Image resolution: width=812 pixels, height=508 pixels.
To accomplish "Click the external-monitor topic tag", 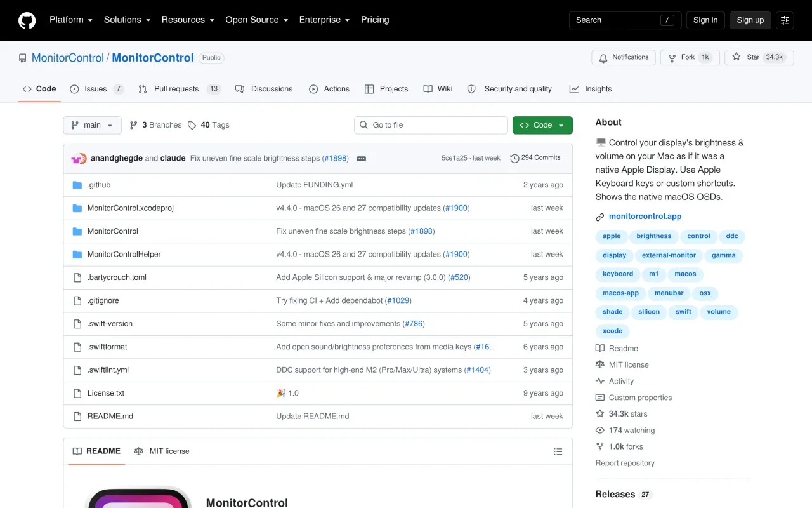I will click(669, 255).
